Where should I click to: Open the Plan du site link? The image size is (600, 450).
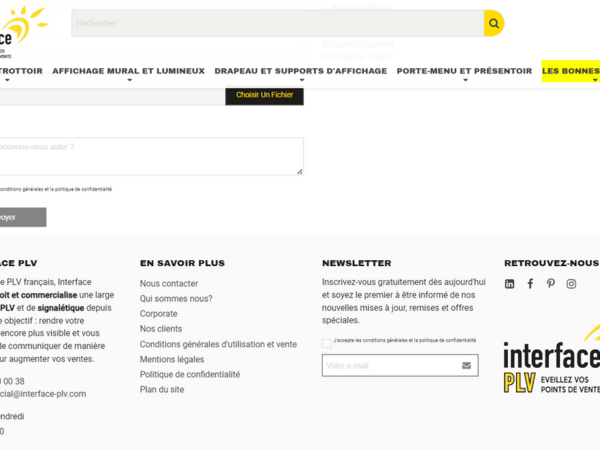(x=162, y=389)
